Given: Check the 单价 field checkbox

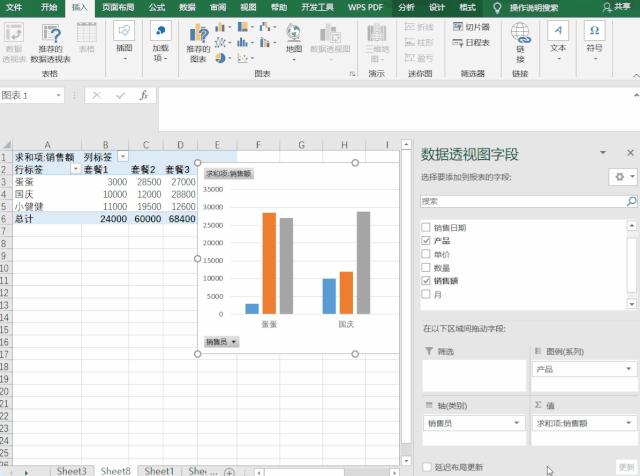Looking at the screenshot, I should [x=426, y=254].
